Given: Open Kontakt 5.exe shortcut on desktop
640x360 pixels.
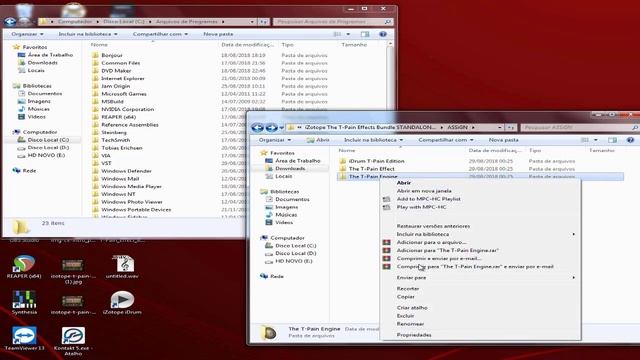Looking at the screenshot, I should point(73,341).
